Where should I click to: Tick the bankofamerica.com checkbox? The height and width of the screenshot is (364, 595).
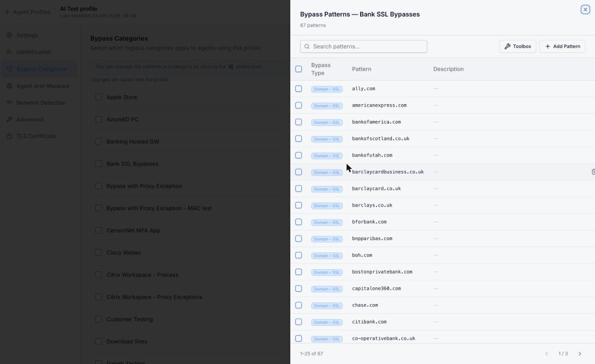click(x=298, y=122)
